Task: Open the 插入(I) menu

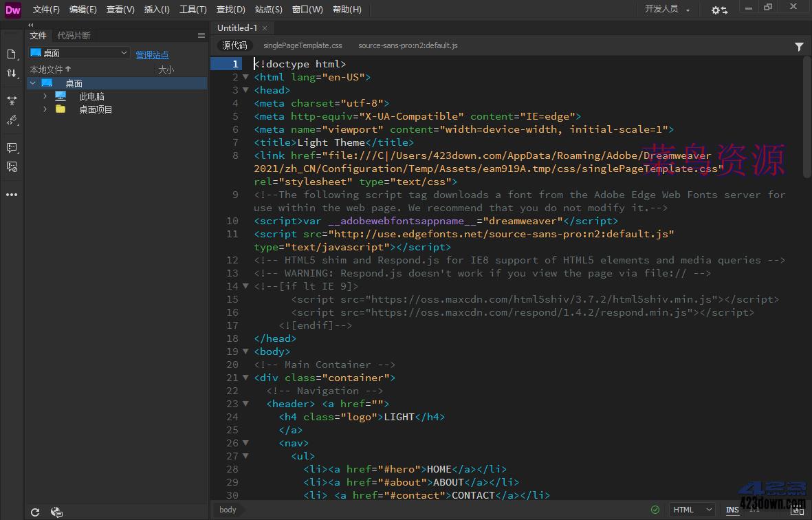Action: (157, 10)
